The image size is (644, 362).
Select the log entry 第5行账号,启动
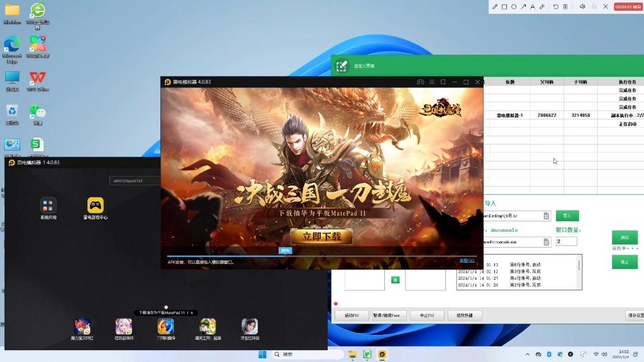[525, 265]
